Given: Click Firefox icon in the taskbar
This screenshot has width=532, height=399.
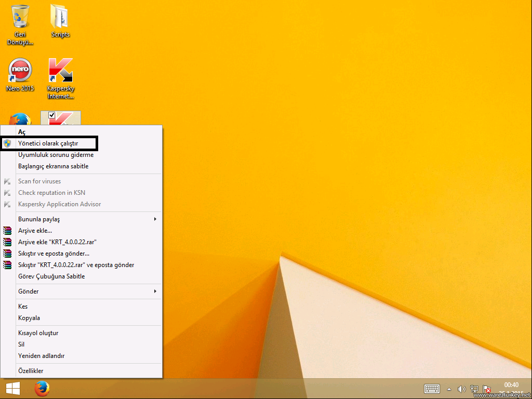Looking at the screenshot, I should tap(42, 389).
